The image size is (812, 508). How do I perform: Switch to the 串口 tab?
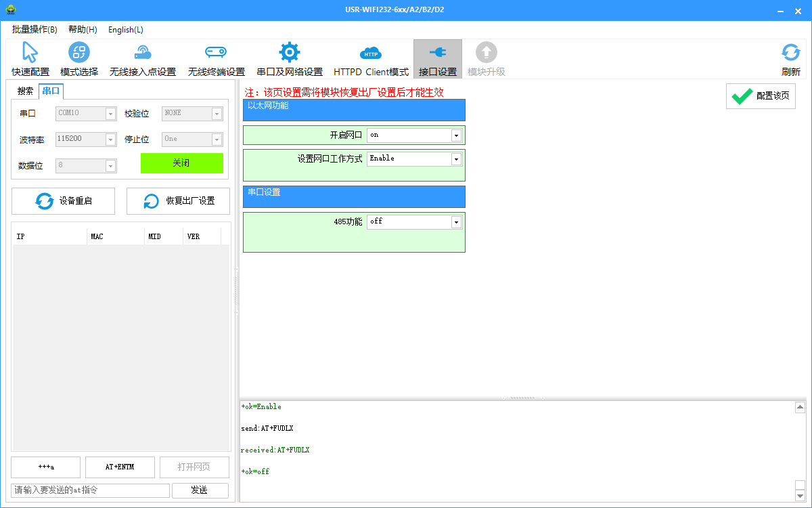click(x=51, y=91)
